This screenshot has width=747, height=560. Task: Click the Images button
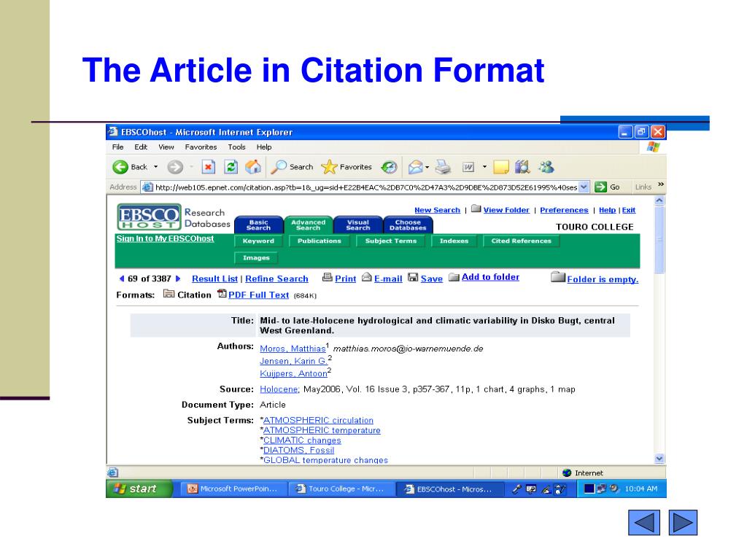click(256, 257)
